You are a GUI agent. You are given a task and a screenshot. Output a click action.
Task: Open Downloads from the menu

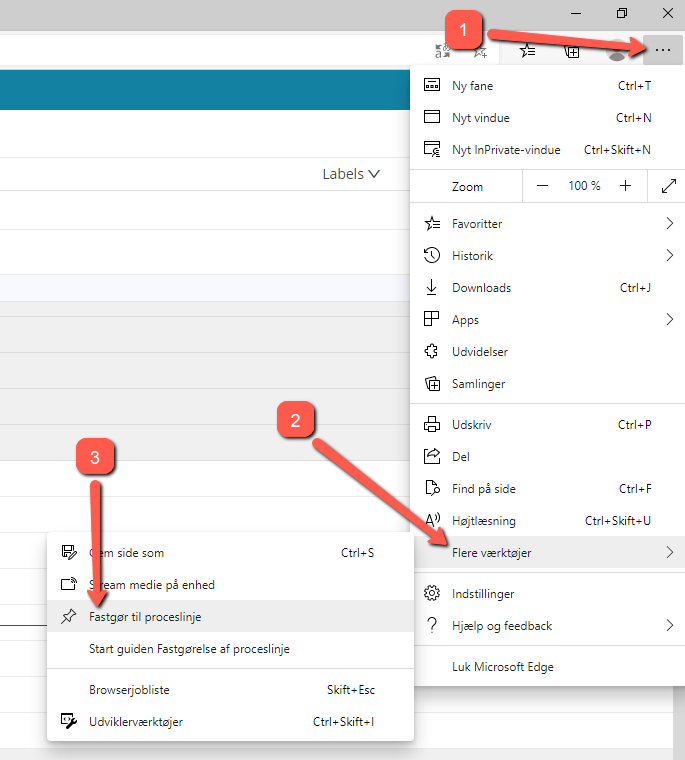(548, 287)
